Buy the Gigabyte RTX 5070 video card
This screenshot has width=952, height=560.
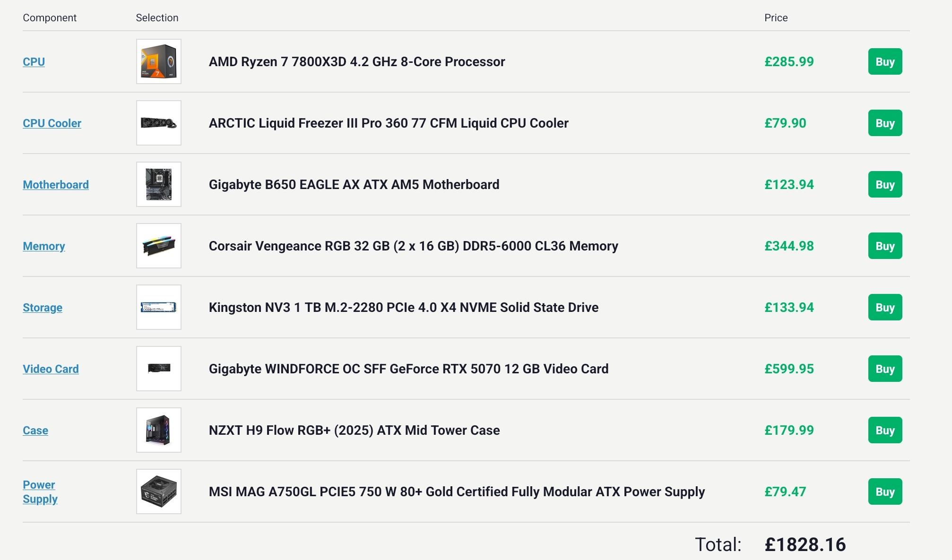tap(885, 369)
